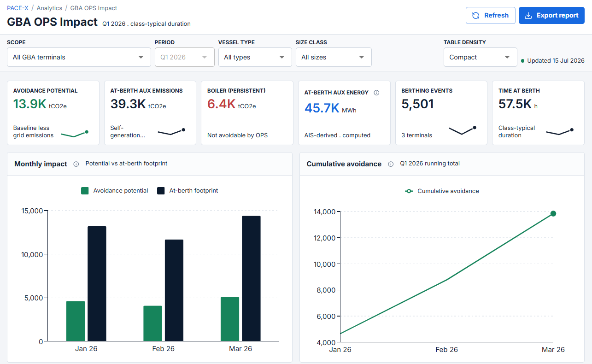This screenshot has width=592, height=364.
Task: Toggle Cumulative avoidance legend series
Action: pos(441,191)
